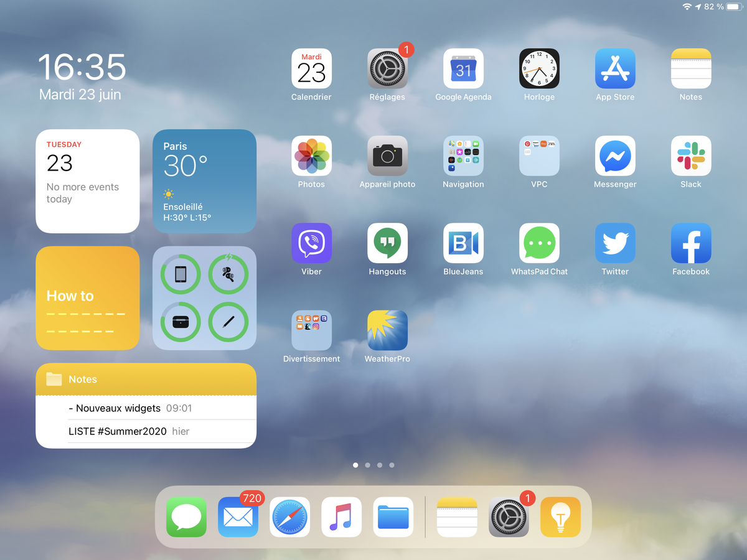The height and width of the screenshot is (560, 747).
Task: Open Notes app on home screen grid
Action: point(691,68)
